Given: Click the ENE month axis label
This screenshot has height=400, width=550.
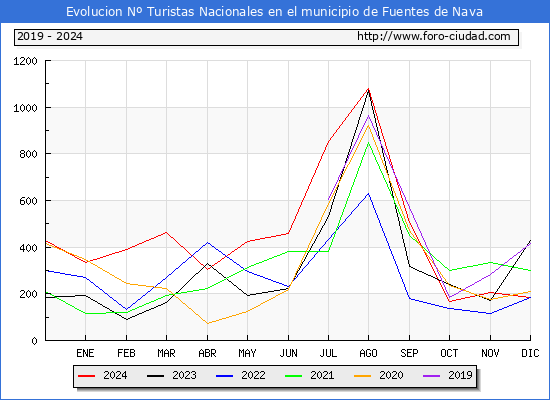Looking at the screenshot, I should pos(85,353).
